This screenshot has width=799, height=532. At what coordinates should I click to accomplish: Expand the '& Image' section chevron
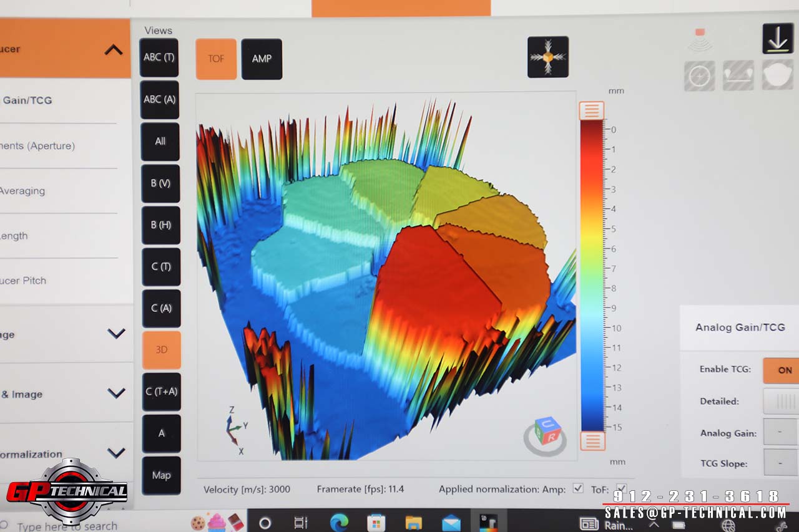click(116, 393)
